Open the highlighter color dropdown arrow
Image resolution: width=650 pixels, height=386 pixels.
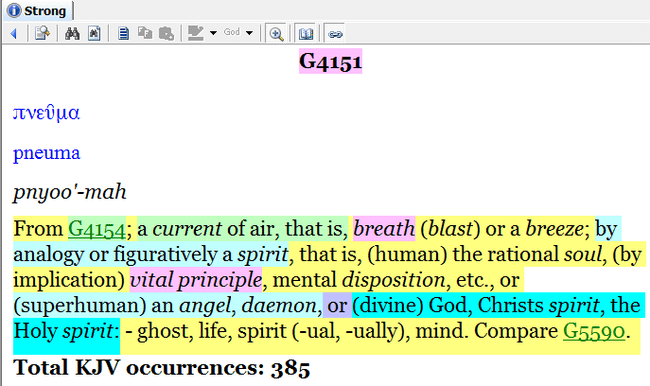[x=213, y=33]
